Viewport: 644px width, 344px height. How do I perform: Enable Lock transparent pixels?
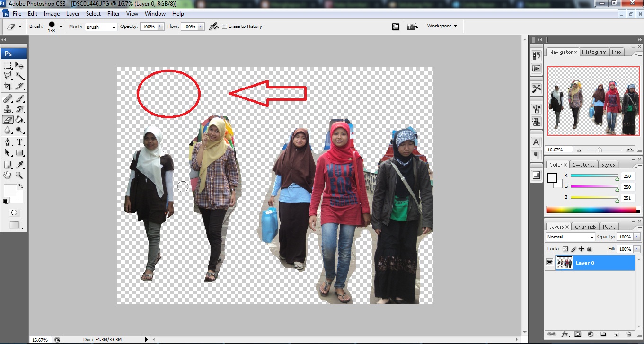[565, 249]
